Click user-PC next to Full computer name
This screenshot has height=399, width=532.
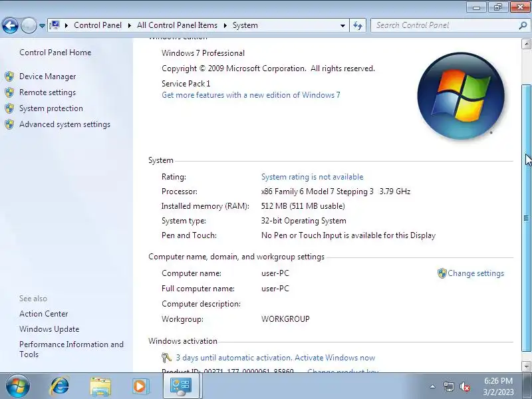pyautogui.click(x=275, y=289)
